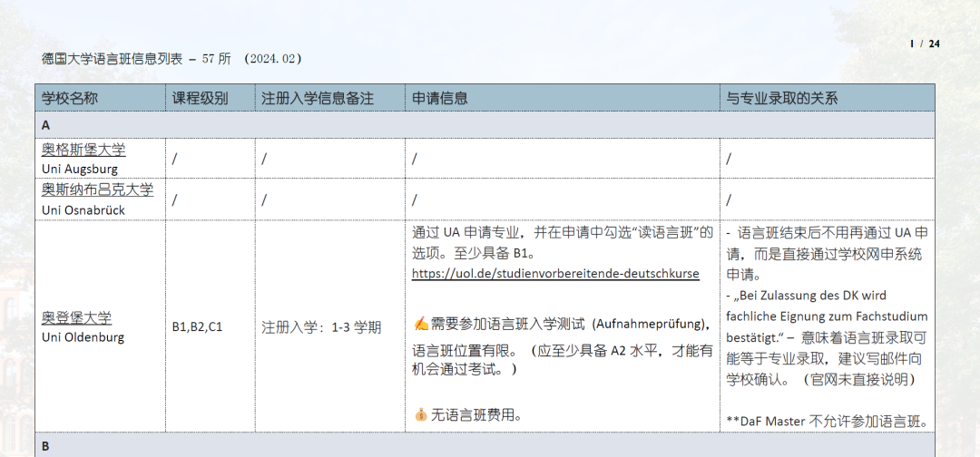Select the 学校名称 column header
The width and height of the screenshot is (980, 457).
click(x=70, y=98)
